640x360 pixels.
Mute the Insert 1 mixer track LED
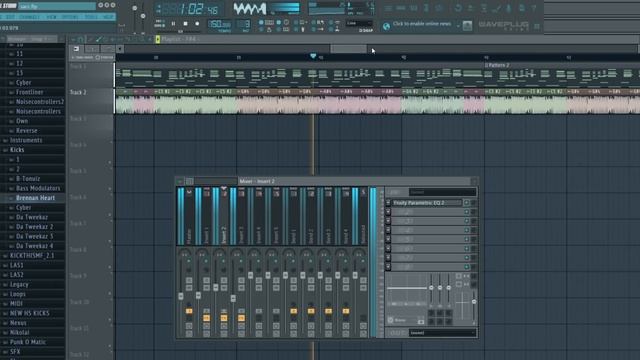pyautogui.click(x=206, y=261)
